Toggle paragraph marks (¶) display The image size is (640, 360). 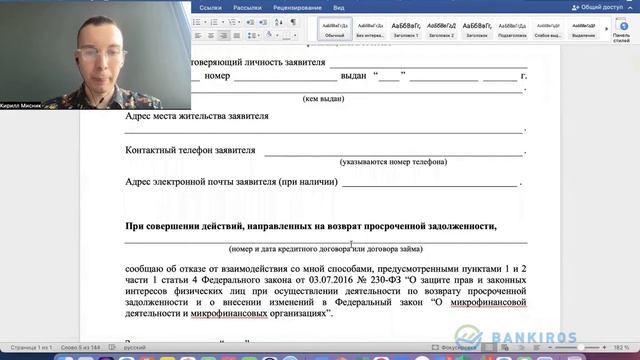(293, 22)
